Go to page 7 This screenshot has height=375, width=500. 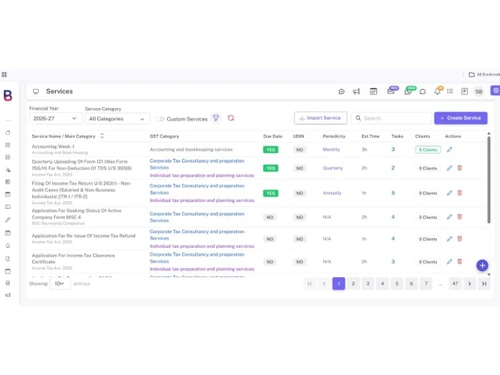point(426,284)
